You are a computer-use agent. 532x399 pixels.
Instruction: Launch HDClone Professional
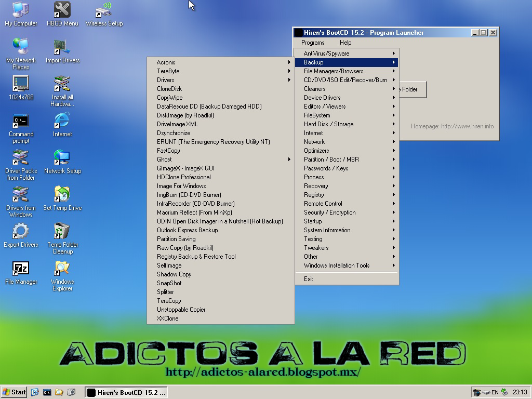pyautogui.click(x=220, y=177)
